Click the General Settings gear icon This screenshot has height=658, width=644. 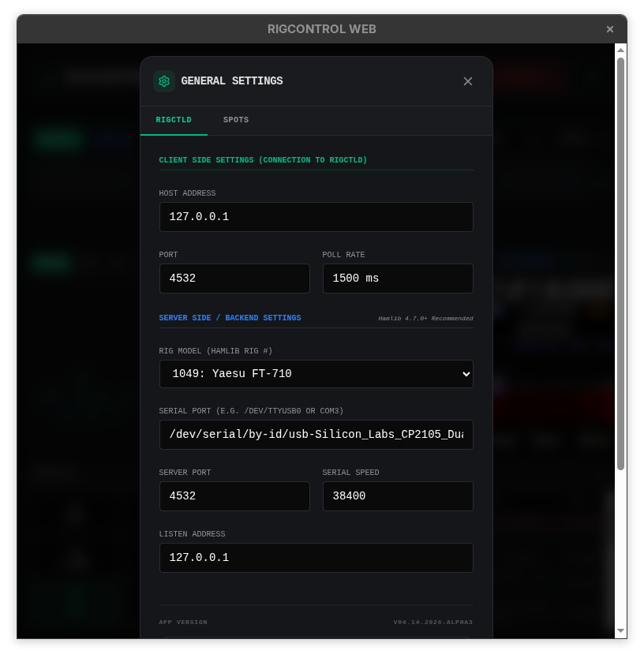(x=164, y=81)
